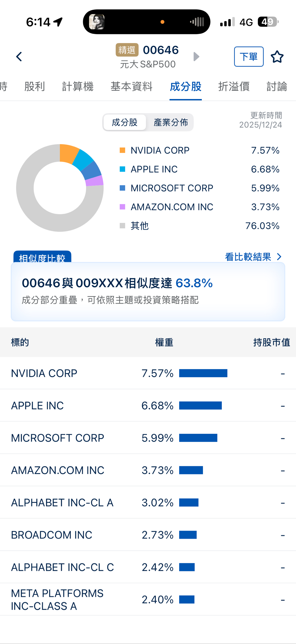Viewport: 296px width, 644px height.
Task: Tap the purple AMAZON.COM INC legend square
Action: [123, 207]
